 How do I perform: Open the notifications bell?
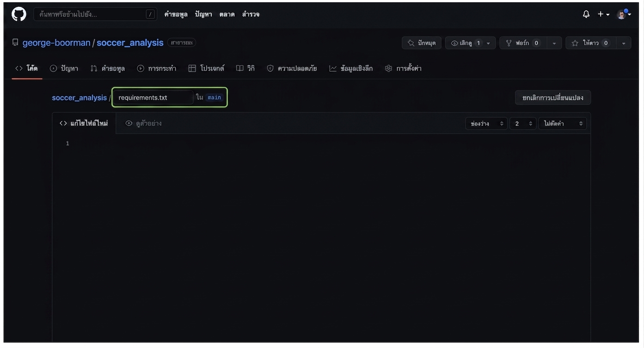pos(586,14)
